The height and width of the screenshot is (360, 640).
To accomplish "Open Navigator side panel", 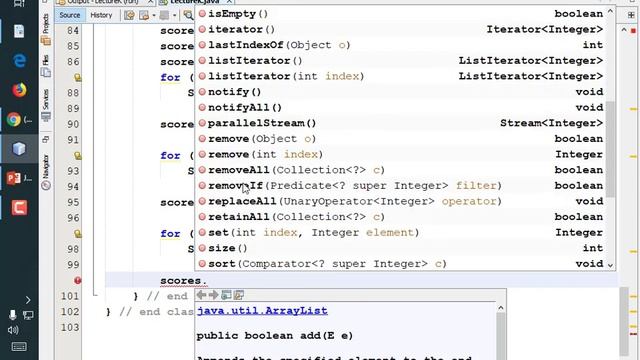I will pos(46,172).
